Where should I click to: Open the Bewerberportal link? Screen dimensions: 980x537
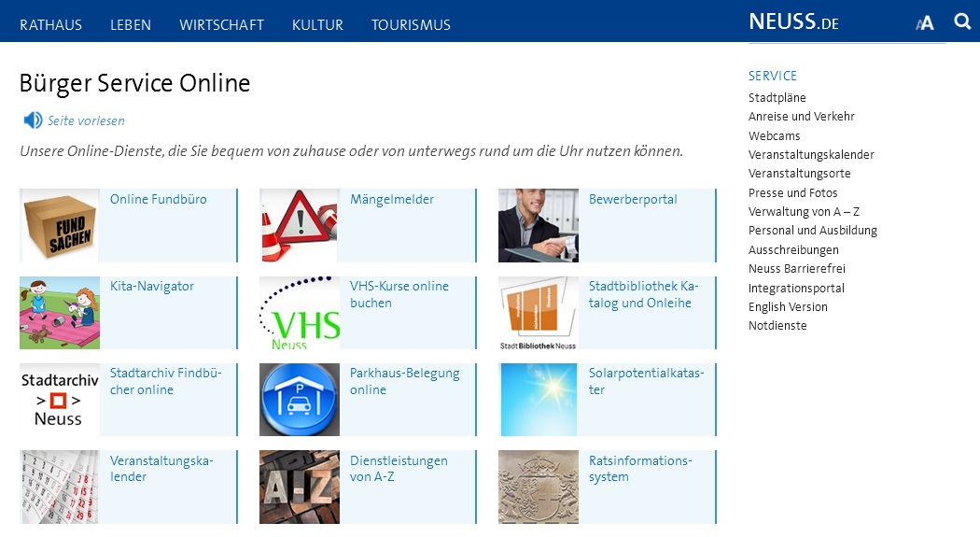pyautogui.click(x=633, y=199)
